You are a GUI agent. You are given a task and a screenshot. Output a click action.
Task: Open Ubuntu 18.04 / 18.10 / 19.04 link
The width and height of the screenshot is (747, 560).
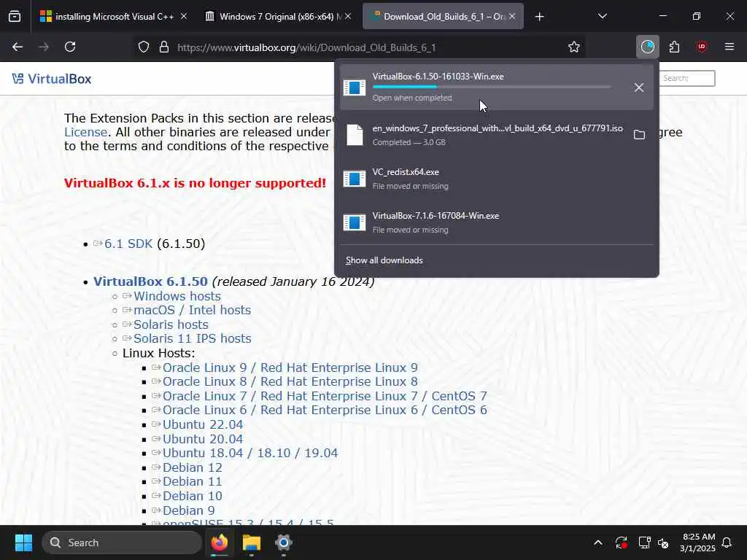pos(250,453)
